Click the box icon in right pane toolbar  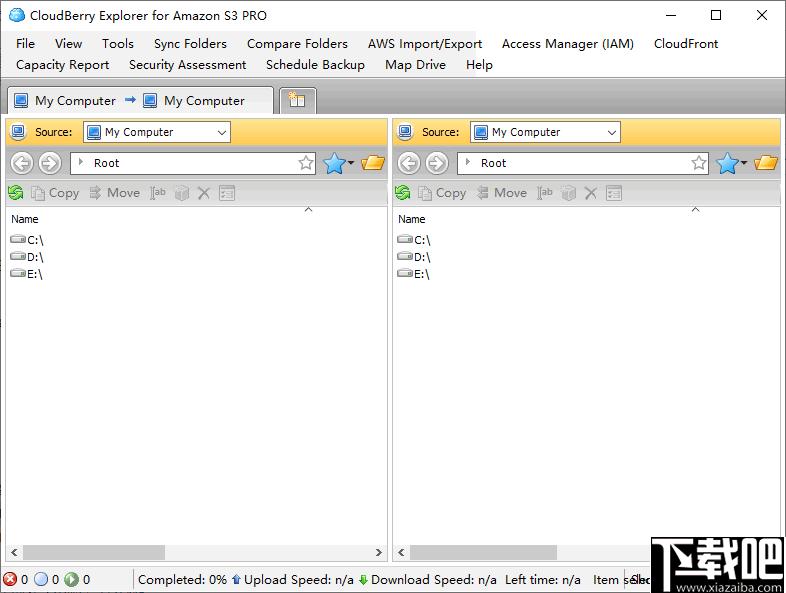pyautogui.click(x=568, y=193)
